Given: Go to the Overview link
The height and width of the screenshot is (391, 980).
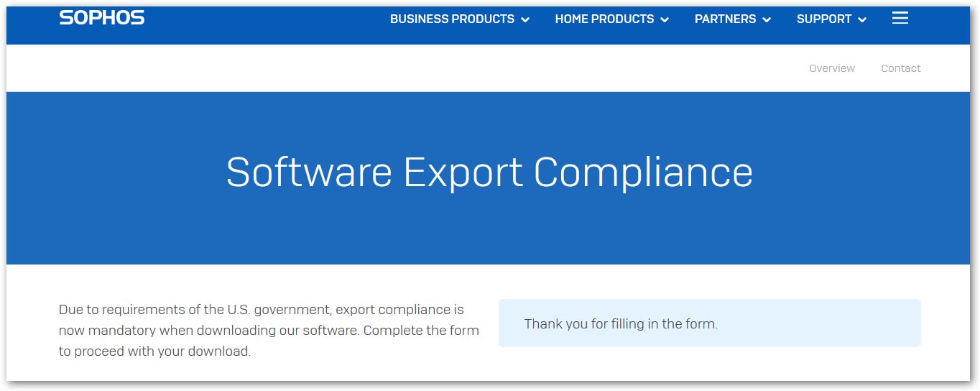Looking at the screenshot, I should (x=832, y=68).
